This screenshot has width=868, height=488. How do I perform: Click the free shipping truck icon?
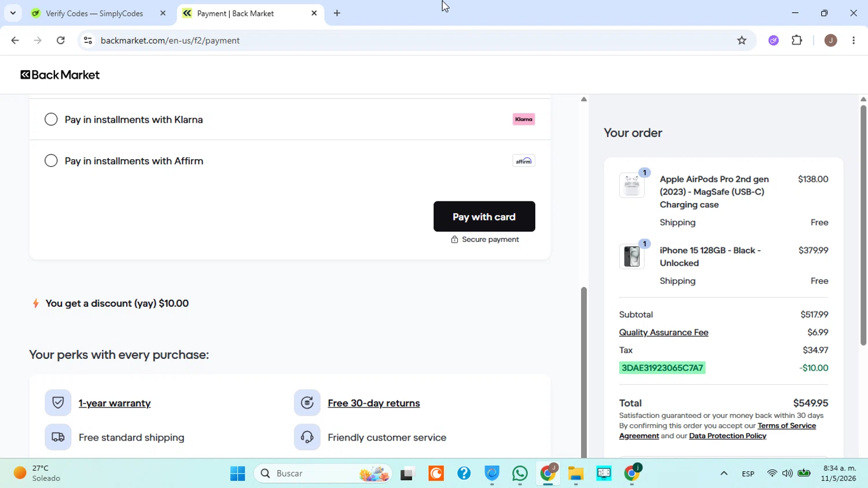tap(58, 437)
